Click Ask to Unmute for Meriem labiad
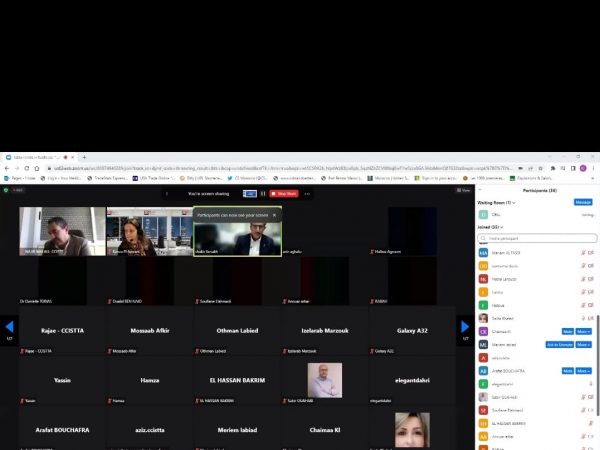 click(x=559, y=344)
